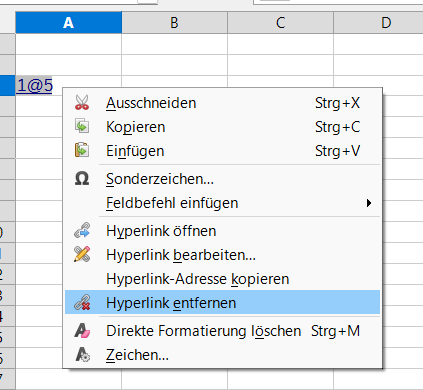Click the letter gear icon for Zeichen
The width and height of the screenshot is (423, 390).
coord(82,354)
